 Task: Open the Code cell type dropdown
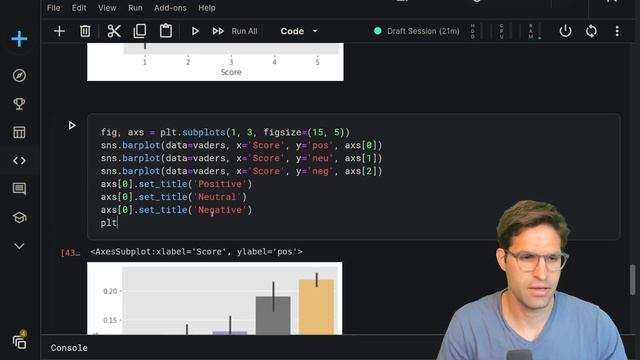[x=299, y=31]
